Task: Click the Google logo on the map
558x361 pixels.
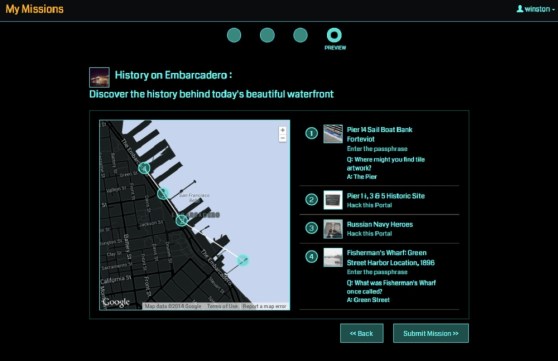Action: pyautogui.click(x=116, y=302)
